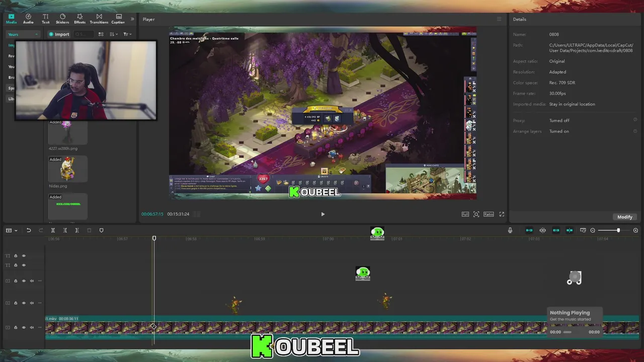Open the media sort options dropdown

tap(113, 34)
